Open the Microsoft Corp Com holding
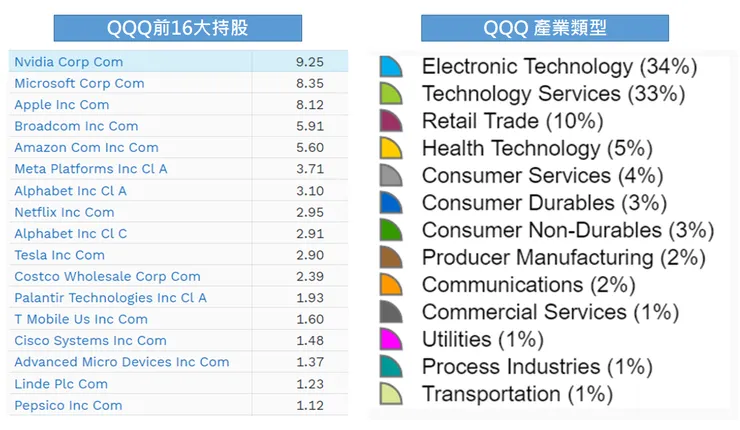The image size is (740, 430). (79, 83)
